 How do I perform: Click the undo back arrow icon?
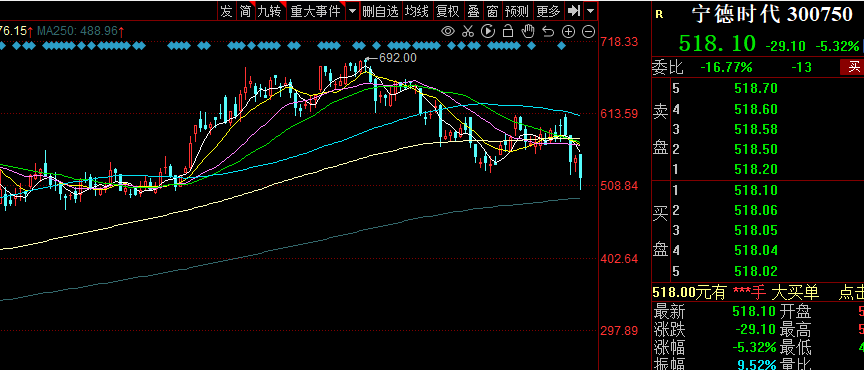[x=548, y=31]
